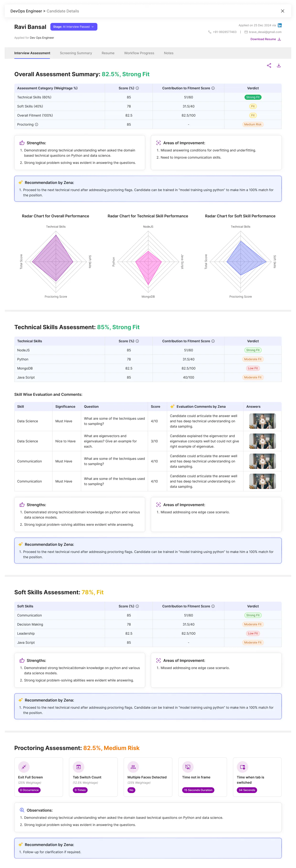Image resolution: width=296 pixels, height=868 pixels.
Task: Click the Areas of Improvement icon under Soft Skills Assessment
Action: (158, 660)
